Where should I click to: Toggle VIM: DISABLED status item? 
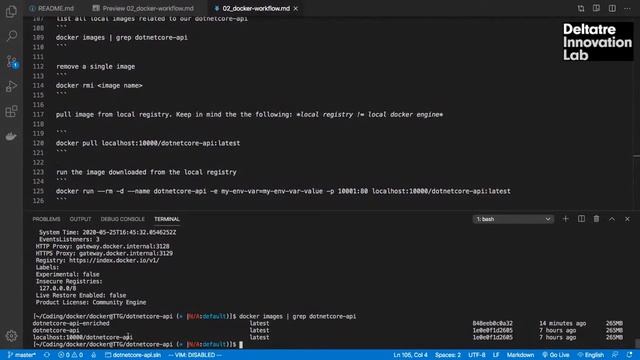click(x=195, y=355)
